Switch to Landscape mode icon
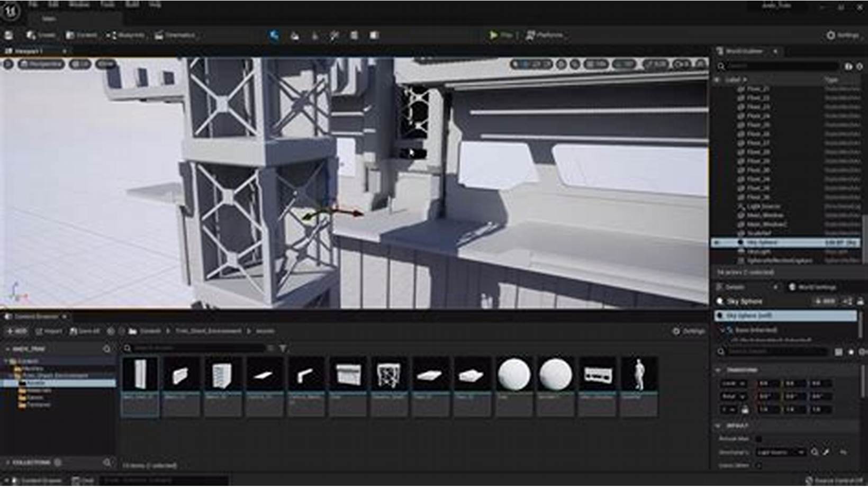 coord(295,35)
